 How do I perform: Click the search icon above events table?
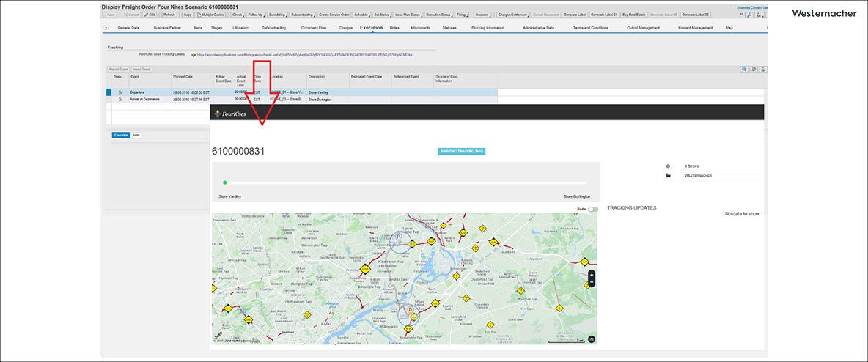(x=744, y=69)
